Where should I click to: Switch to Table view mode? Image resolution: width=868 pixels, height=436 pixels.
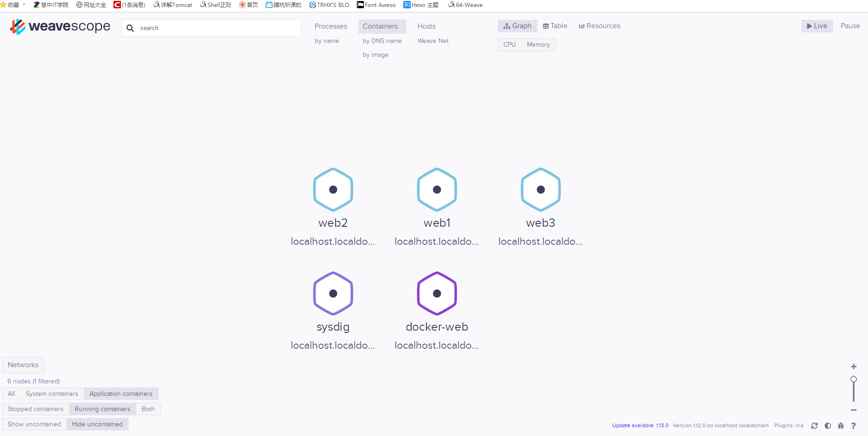(555, 26)
